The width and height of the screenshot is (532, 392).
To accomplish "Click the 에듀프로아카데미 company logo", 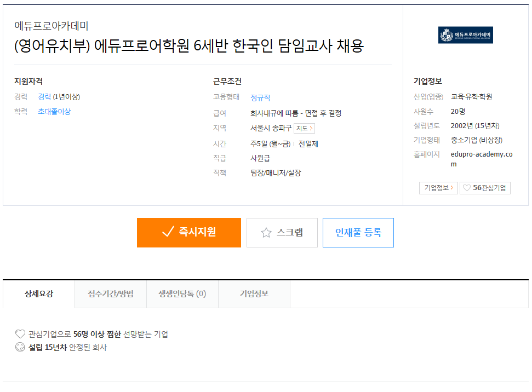I will pos(466,35).
